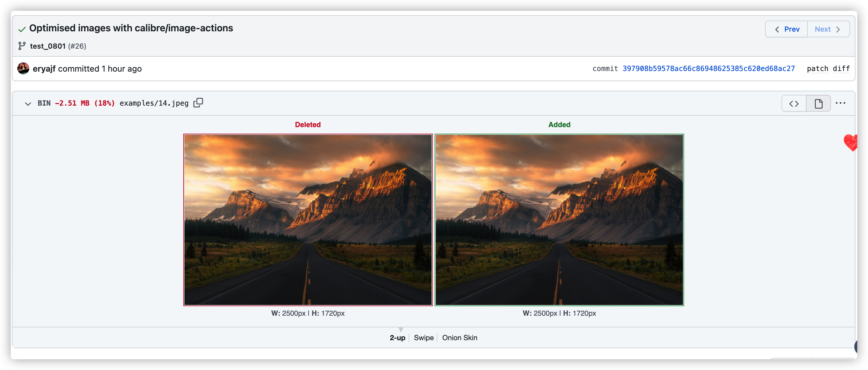Open the test_0801 branch link
Viewport: 868px width, 370px height.
[x=47, y=46]
